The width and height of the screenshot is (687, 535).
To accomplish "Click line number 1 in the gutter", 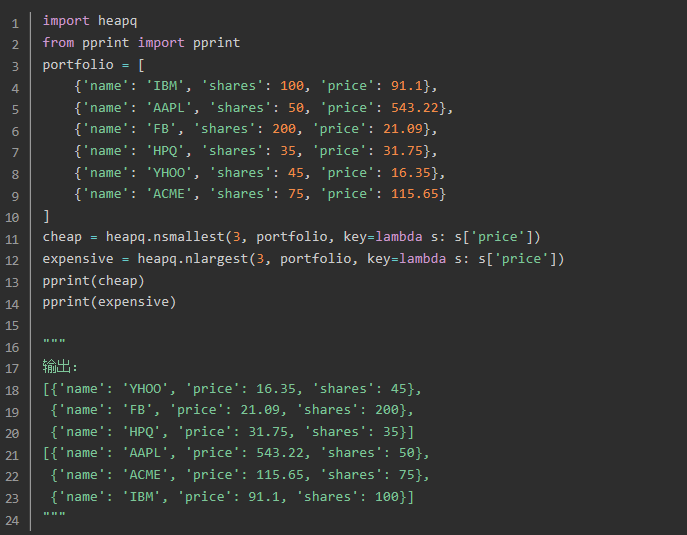I will [15, 21].
